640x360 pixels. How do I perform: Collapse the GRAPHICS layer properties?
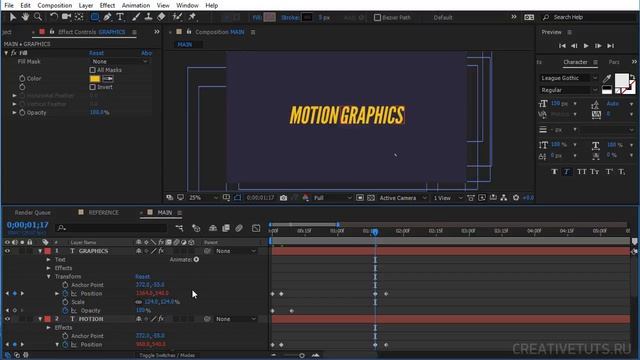click(x=40, y=251)
